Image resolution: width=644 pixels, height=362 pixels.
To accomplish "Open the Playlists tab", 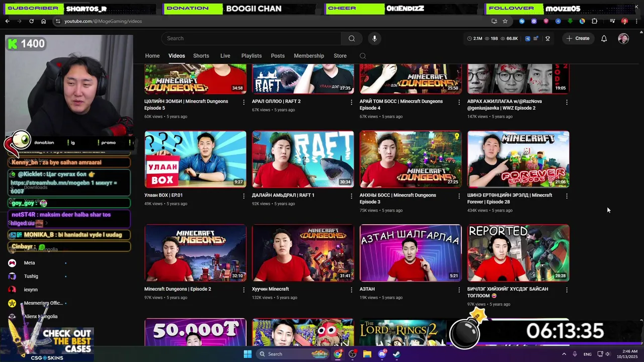I will coord(252,56).
